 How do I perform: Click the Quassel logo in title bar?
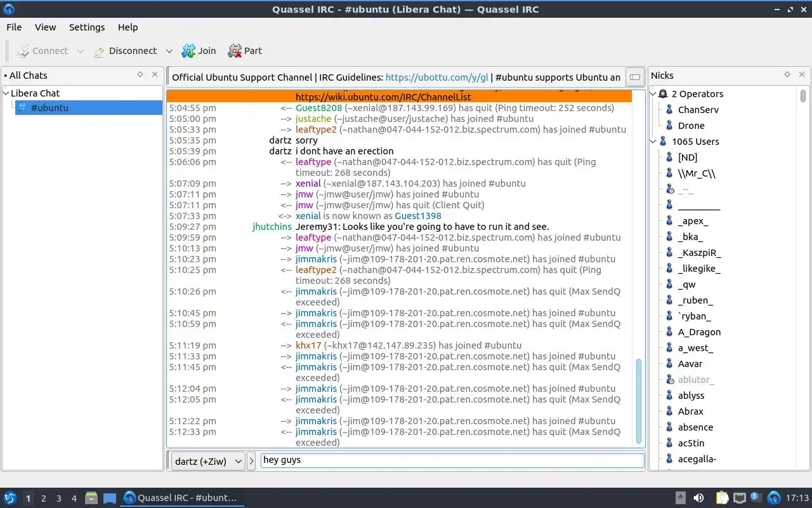click(9, 9)
